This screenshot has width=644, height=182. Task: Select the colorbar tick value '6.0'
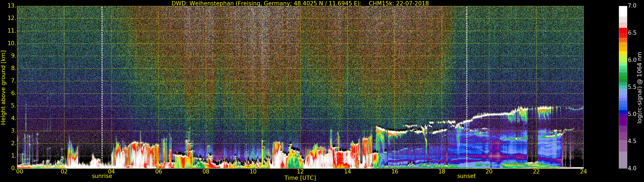pos(632,60)
